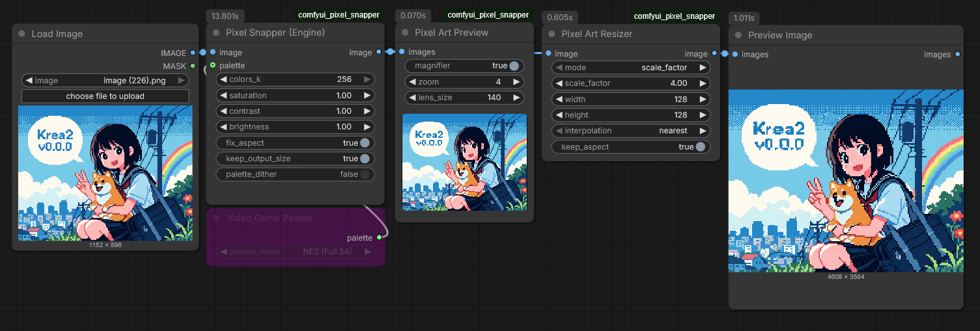Click the MASK output socket of Load Image
Image resolution: width=980 pixels, height=331 pixels.
click(193, 66)
